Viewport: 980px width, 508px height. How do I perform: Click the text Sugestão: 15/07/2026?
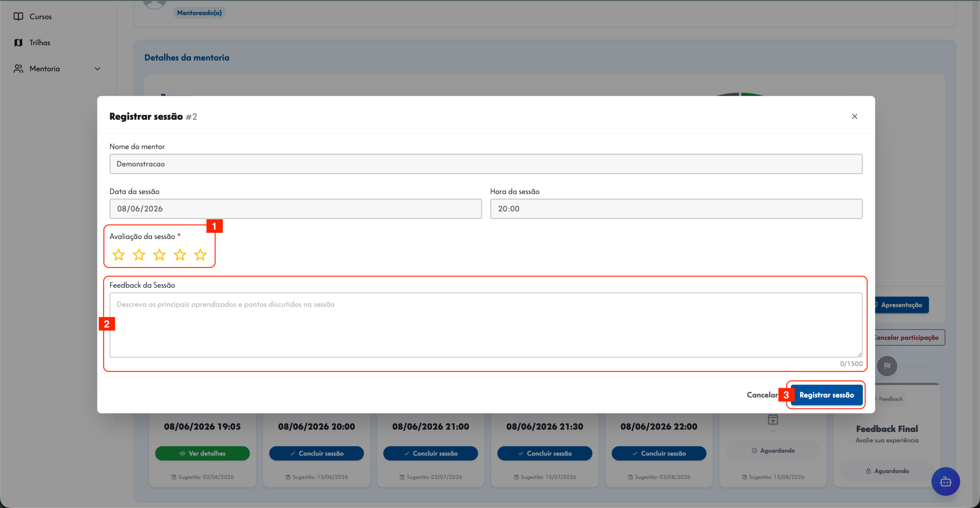(548, 477)
